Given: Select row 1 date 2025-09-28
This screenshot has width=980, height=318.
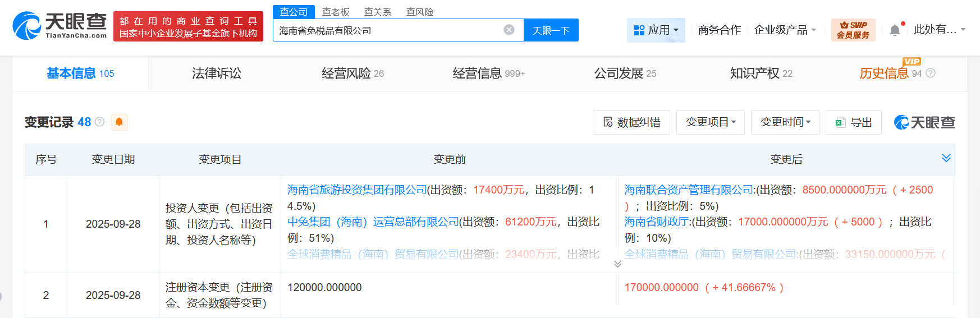Looking at the screenshot, I should tap(113, 224).
